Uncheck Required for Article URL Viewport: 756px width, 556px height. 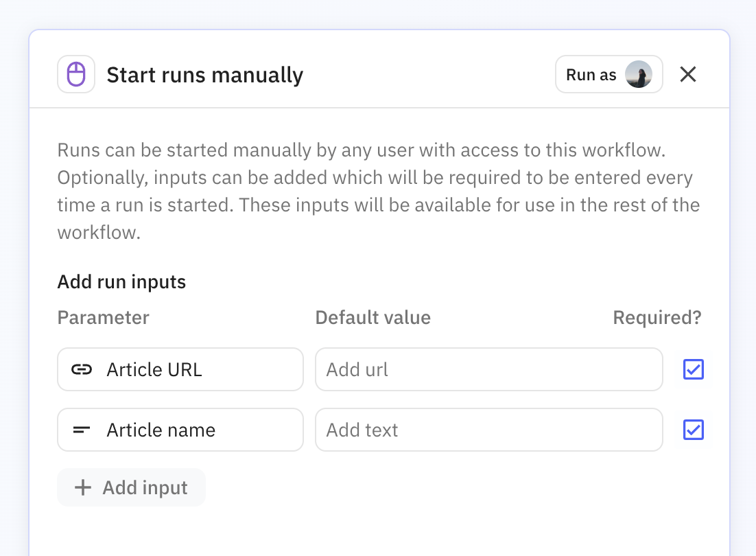tap(693, 370)
